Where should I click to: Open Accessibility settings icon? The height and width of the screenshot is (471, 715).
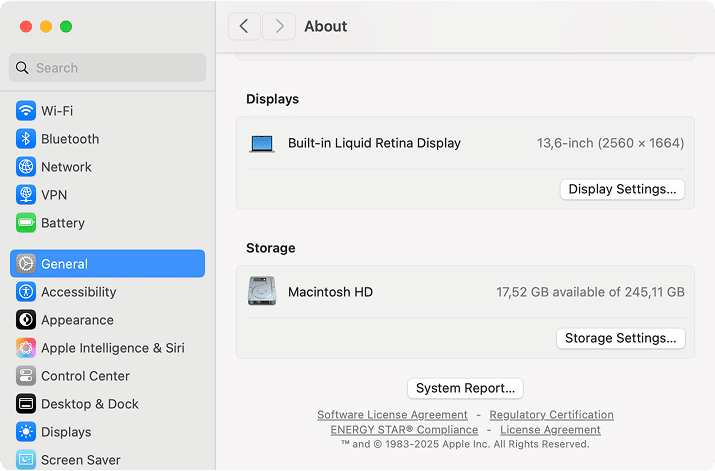click(x=26, y=292)
